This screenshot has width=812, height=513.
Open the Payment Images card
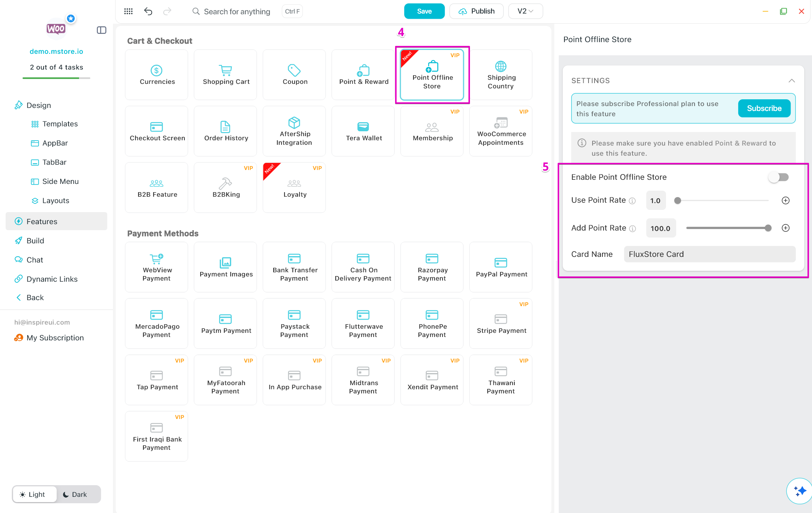(225, 267)
